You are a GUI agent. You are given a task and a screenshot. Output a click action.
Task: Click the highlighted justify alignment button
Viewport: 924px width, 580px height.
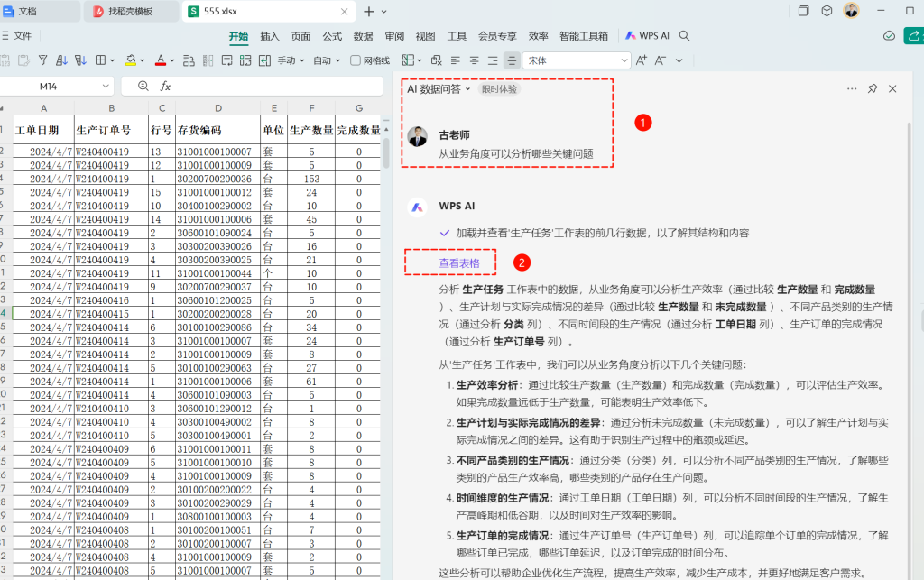[512, 60]
